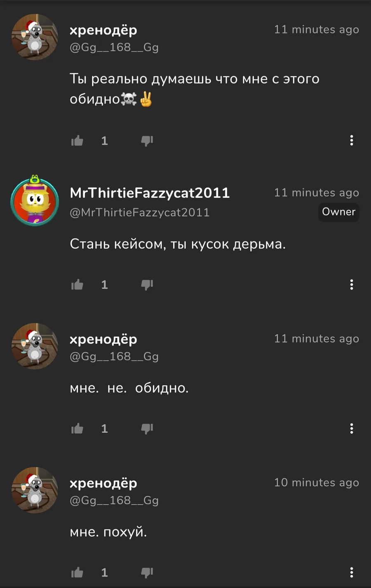Open хренодёр's avatar on the first comment
371x588 pixels.
tap(35, 37)
